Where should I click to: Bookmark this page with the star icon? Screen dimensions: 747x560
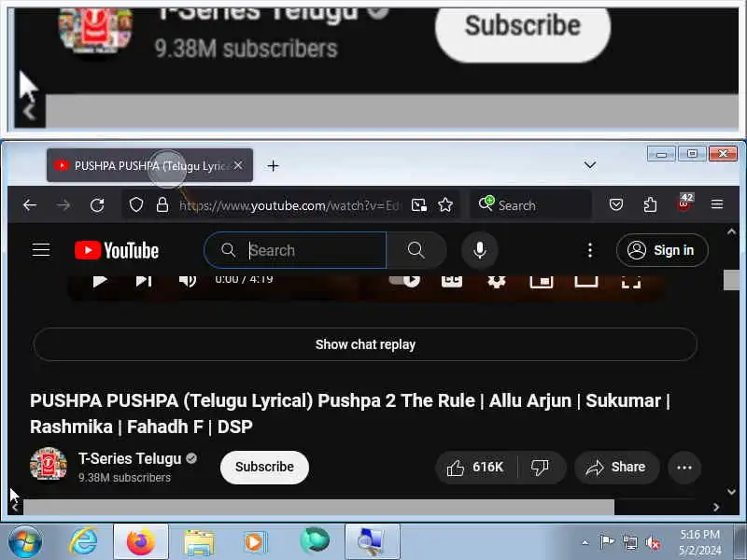point(445,205)
